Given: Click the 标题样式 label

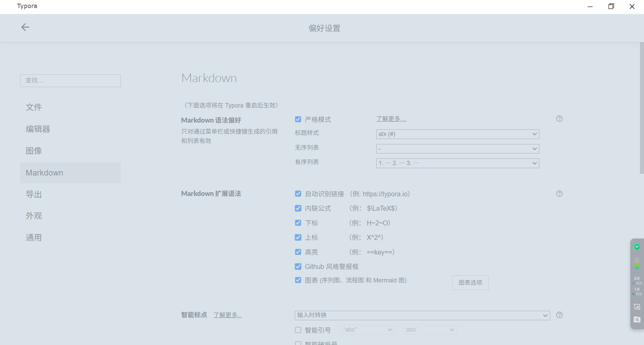Looking at the screenshot, I should coord(307,133).
